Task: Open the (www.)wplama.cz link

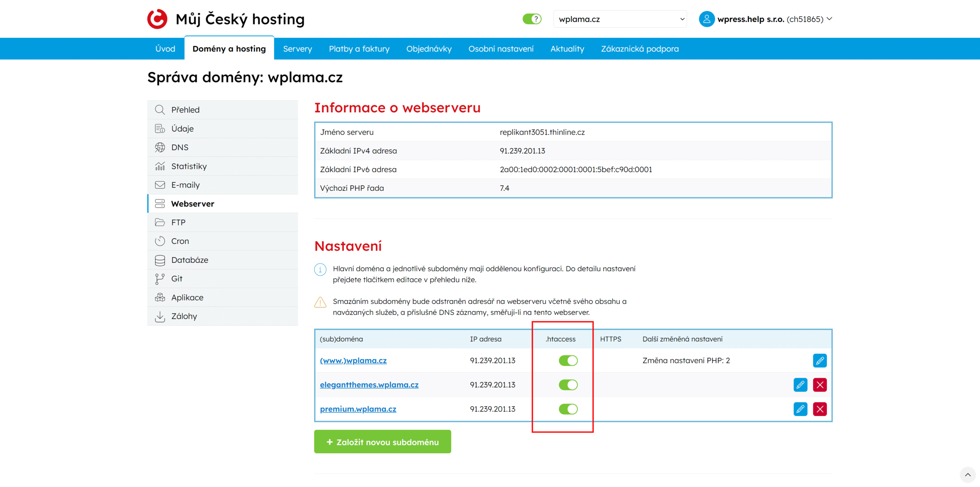Action: (x=353, y=361)
